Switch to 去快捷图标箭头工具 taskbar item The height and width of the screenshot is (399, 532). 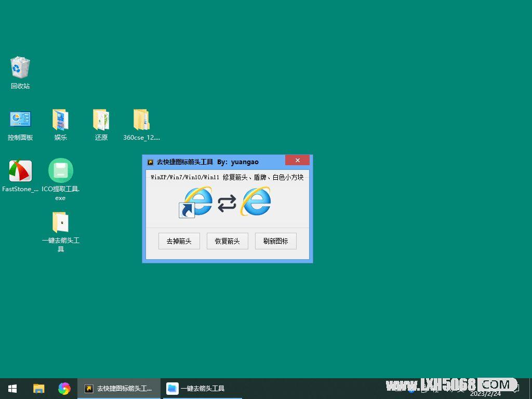click(x=119, y=388)
